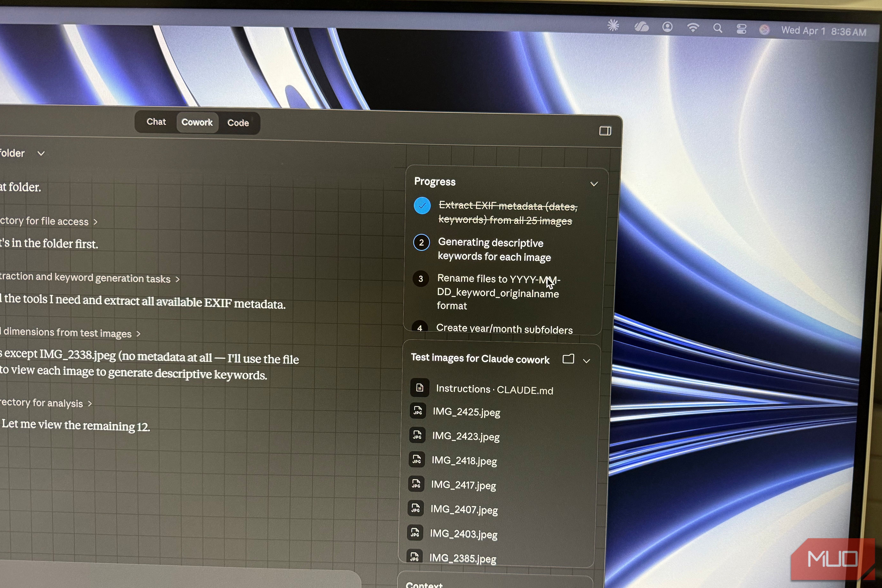This screenshot has height=588, width=882.
Task: Click the Instructions CLAUDE.md document icon
Action: coord(420,388)
